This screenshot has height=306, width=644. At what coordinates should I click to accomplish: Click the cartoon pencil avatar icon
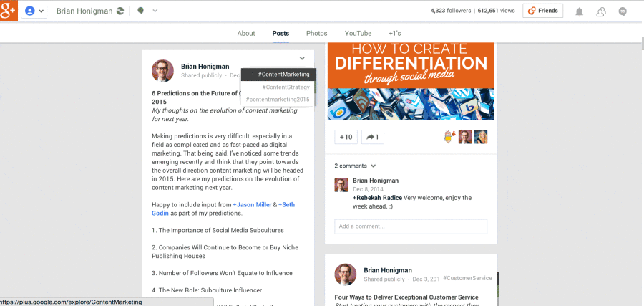450,137
